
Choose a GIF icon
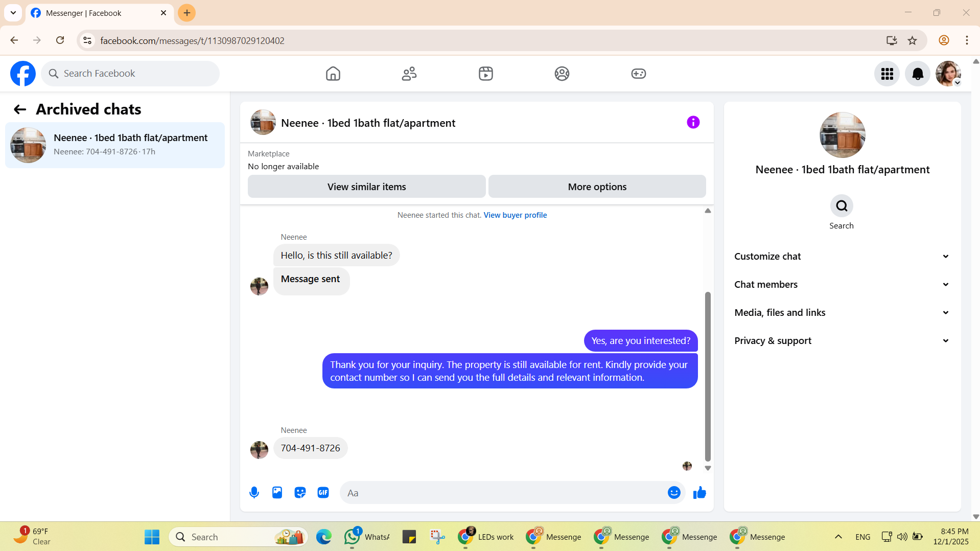(x=323, y=493)
